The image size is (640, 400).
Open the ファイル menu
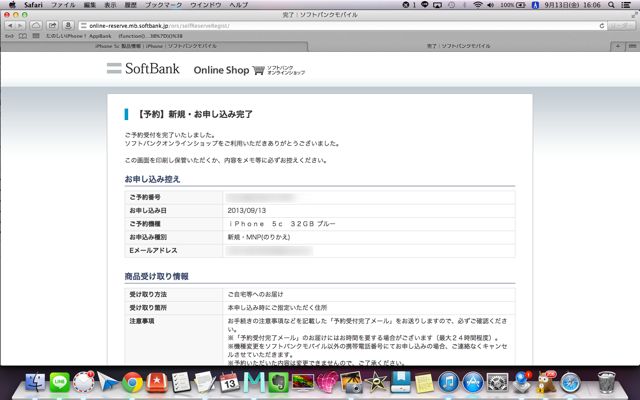pos(63,5)
